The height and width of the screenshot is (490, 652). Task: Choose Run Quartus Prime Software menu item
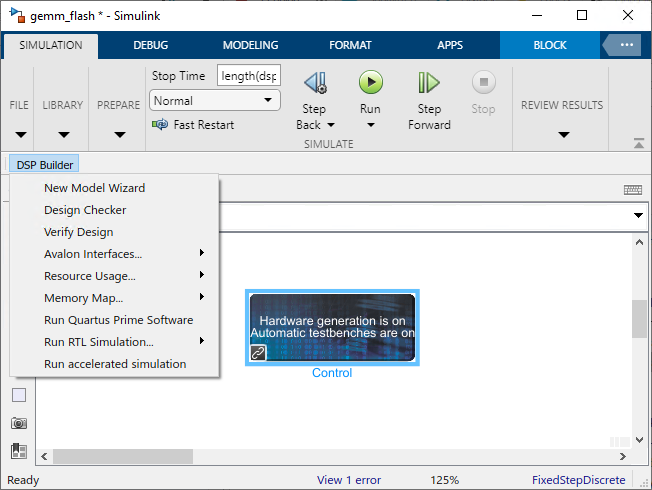[118, 320]
